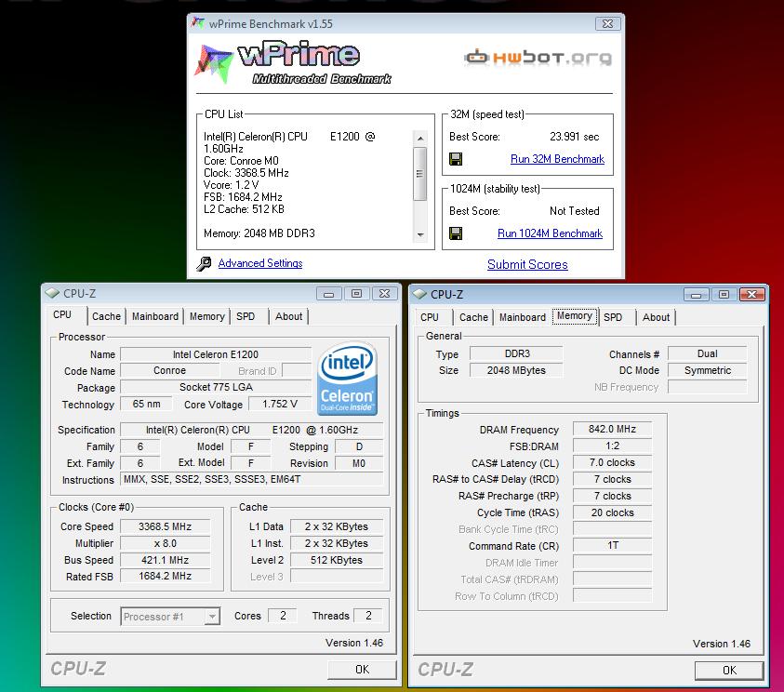Screen dimensions: 784x692
Task: Click the HWBOT.org logo
Action: (x=538, y=58)
